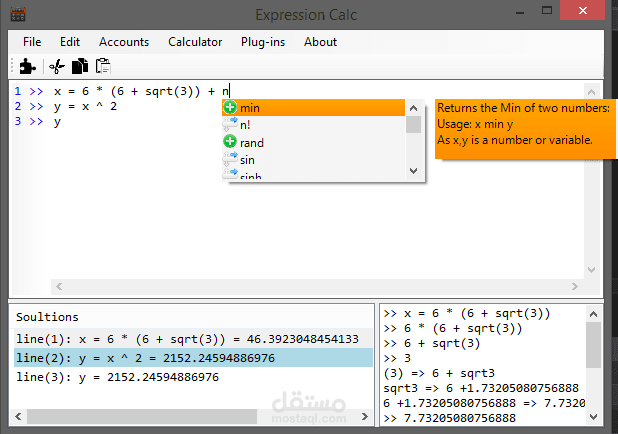Select the line(3) solution row
This screenshot has height=434, width=618.
[x=193, y=377]
